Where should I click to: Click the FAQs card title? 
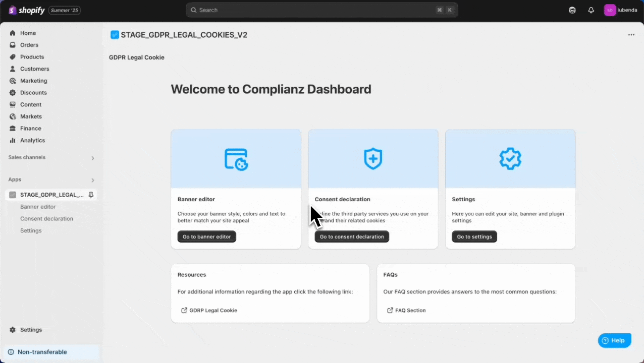[391, 275]
